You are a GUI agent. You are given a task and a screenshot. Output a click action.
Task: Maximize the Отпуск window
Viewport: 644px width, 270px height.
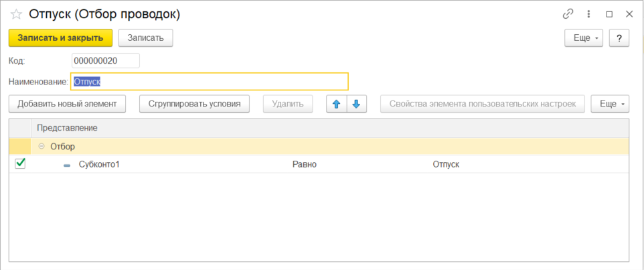[609, 13]
